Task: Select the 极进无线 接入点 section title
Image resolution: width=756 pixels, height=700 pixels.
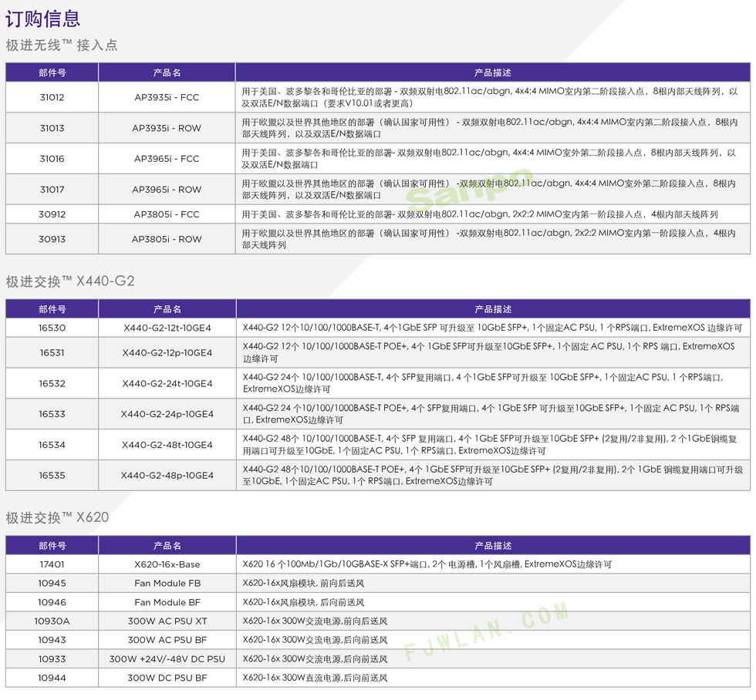Action: (61, 45)
